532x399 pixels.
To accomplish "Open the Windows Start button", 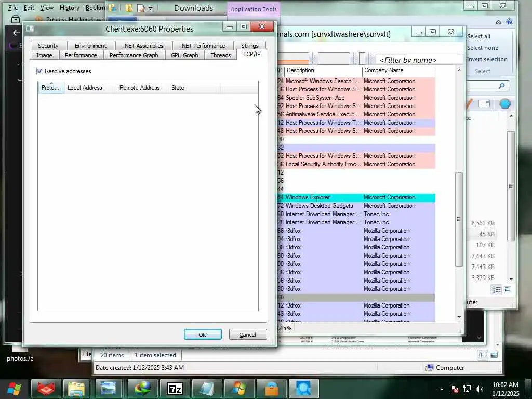I will point(14,389).
